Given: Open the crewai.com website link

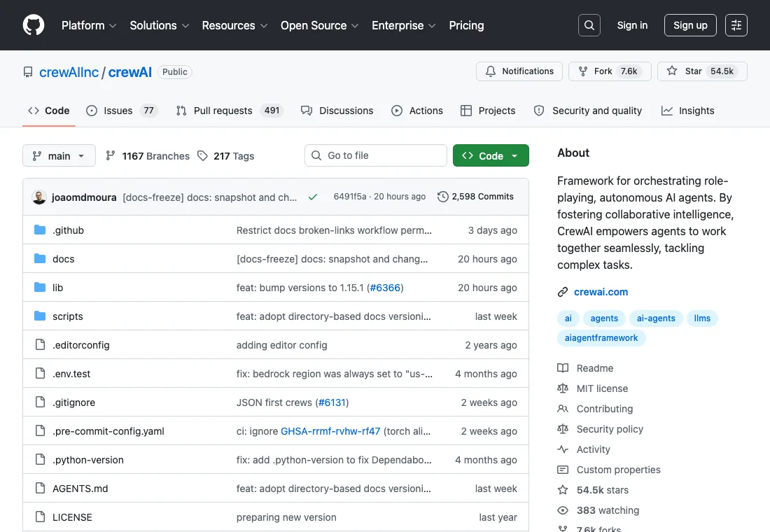Looking at the screenshot, I should (x=601, y=292).
